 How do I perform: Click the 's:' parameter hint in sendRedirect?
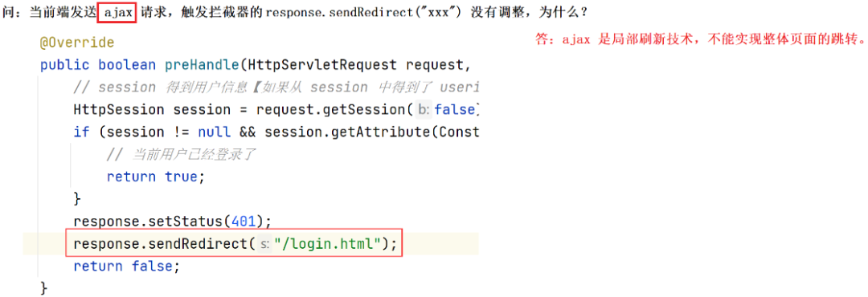tap(264, 244)
